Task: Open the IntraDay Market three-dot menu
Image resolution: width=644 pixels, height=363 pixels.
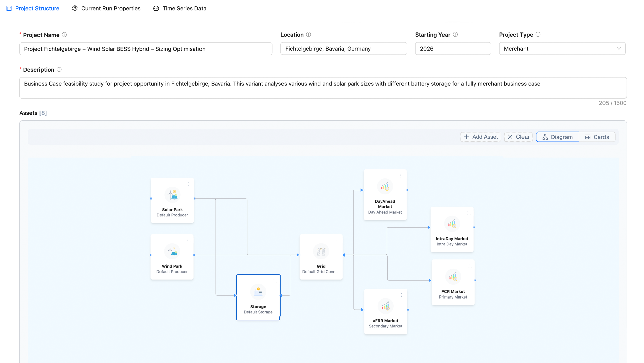Action: (x=468, y=213)
